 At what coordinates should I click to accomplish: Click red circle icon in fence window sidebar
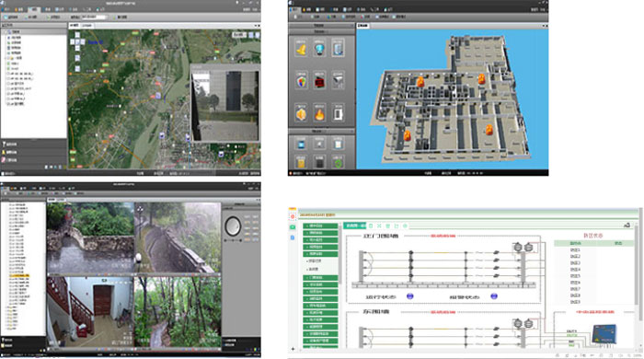293,216
